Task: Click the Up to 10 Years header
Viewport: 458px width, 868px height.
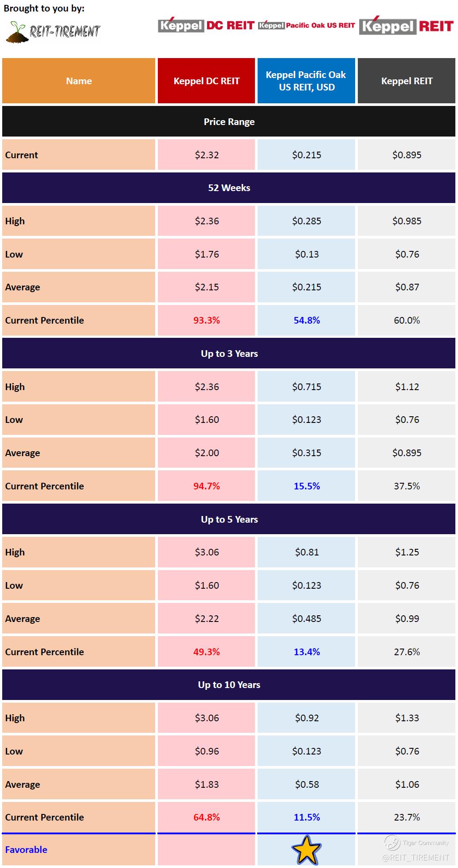Action: coord(229,685)
